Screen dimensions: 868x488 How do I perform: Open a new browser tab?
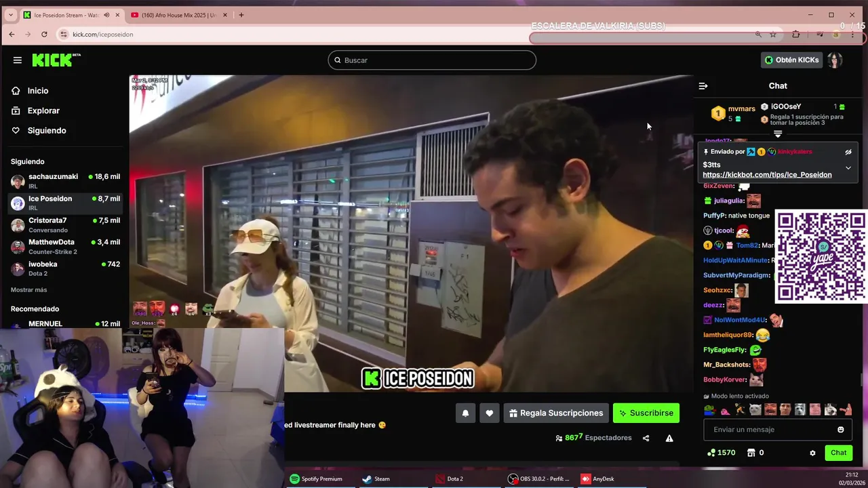coord(241,15)
